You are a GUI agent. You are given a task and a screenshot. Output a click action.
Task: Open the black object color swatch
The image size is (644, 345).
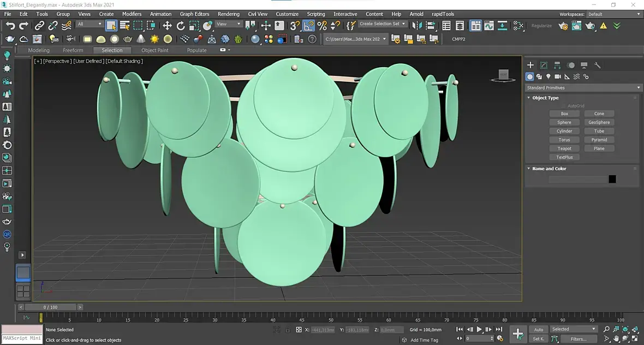click(612, 179)
